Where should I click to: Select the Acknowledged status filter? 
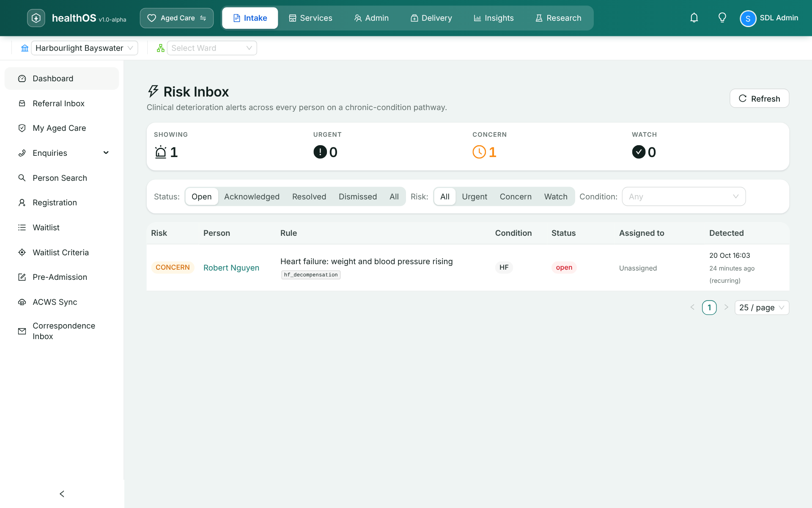252,197
